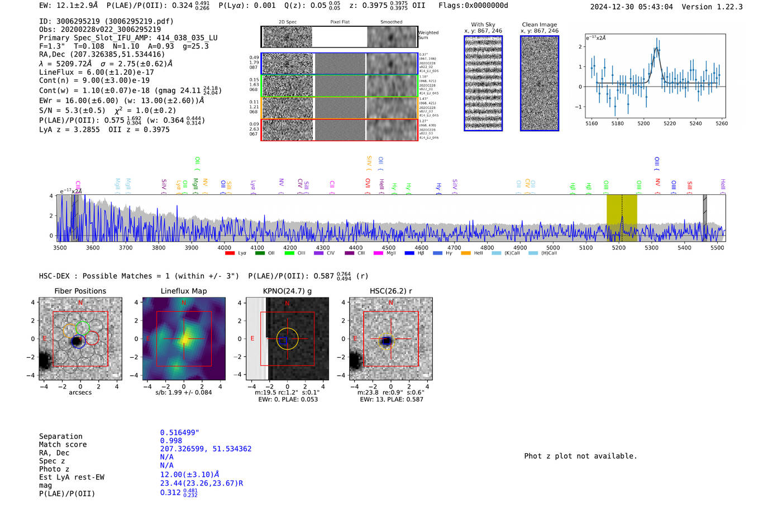782x532 pixels.
Task: Click the timestamp '2024-12-30 05:43:04'
Action: [x=631, y=7]
